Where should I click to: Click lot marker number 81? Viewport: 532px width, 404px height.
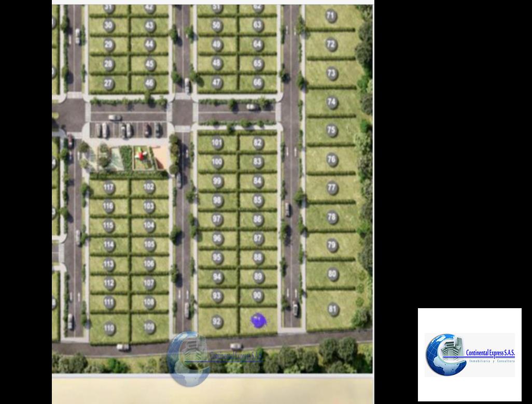332,310
